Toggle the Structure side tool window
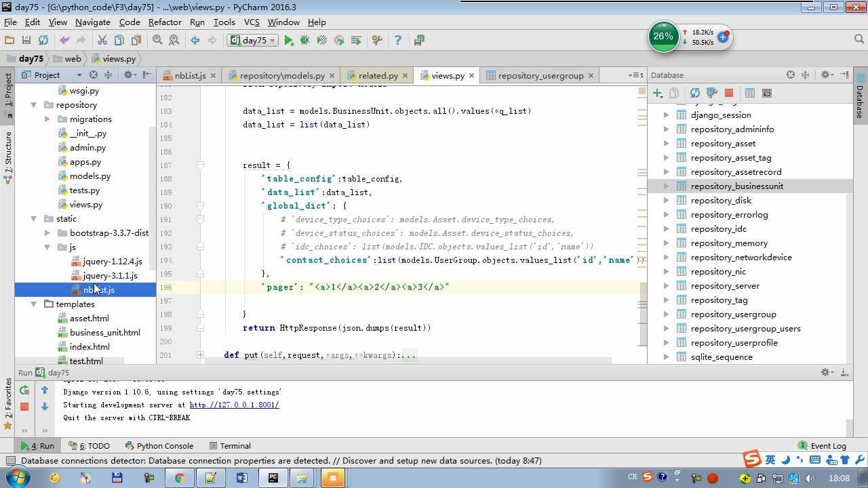 [x=8, y=157]
